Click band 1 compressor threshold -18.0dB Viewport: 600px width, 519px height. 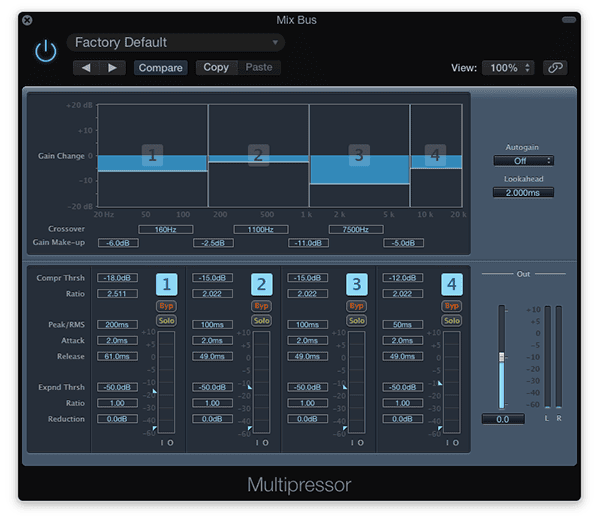click(x=117, y=278)
